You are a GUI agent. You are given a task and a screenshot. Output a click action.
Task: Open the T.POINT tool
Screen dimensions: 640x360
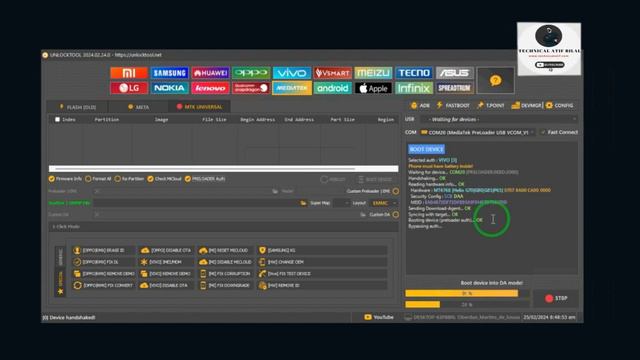(490, 105)
